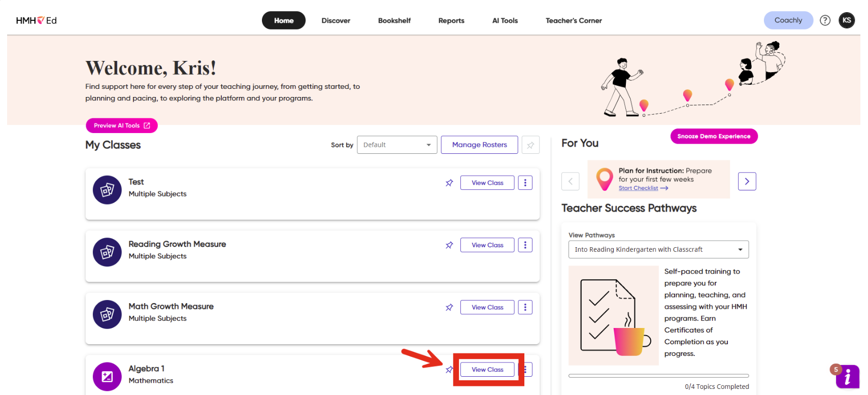Go to previous For You card
868x395 pixels.
(571, 181)
